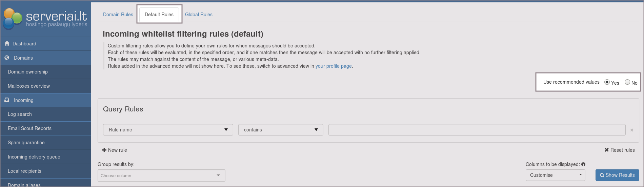Click the Reset rules cross icon
Image resolution: width=644 pixels, height=187 pixels.
606,150
